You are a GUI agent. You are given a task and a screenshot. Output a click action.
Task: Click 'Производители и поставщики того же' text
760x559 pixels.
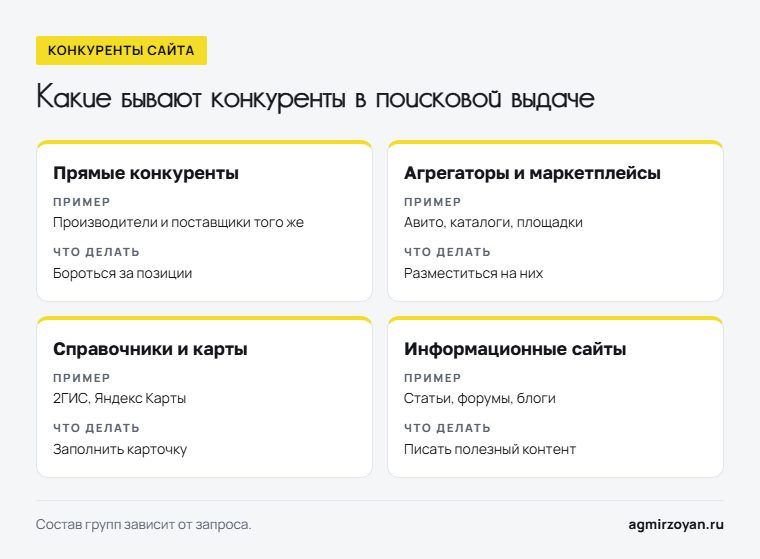click(x=178, y=223)
